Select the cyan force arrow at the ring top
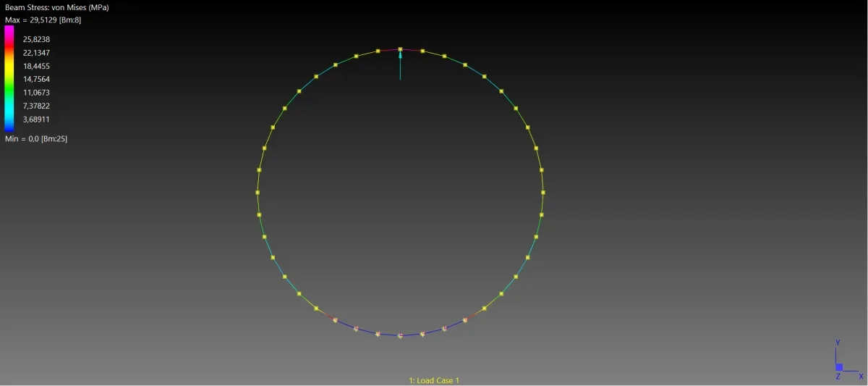This screenshot has height=386, width=868. click(400, 65)
